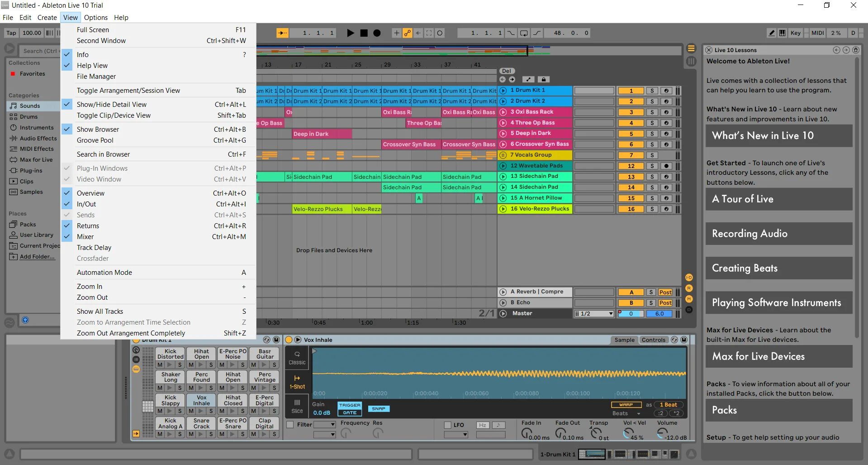Open the Drums browser category
Image resolution: width=868 pixels, height=465 pixels.
click(28, 117)
